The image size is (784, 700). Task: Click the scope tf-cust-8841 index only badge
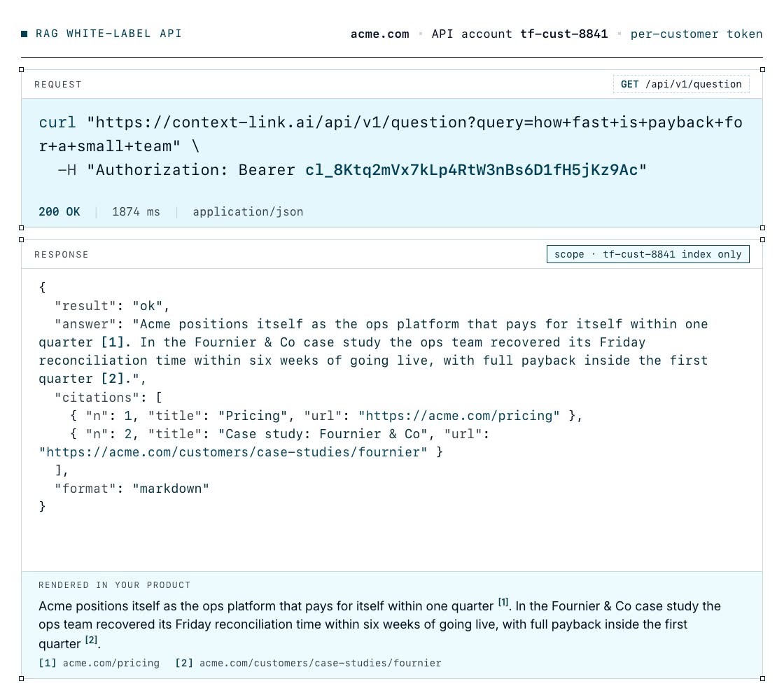(648, 254)
